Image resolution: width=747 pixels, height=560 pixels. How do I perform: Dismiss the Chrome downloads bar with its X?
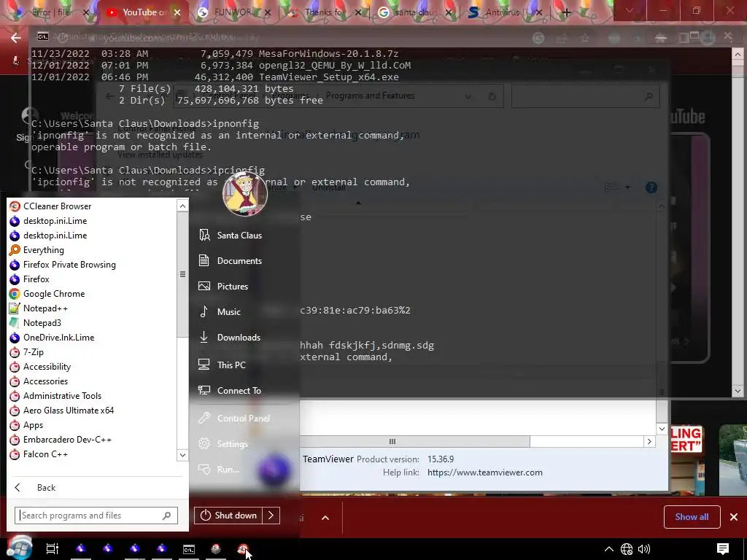tap(734, 517)
